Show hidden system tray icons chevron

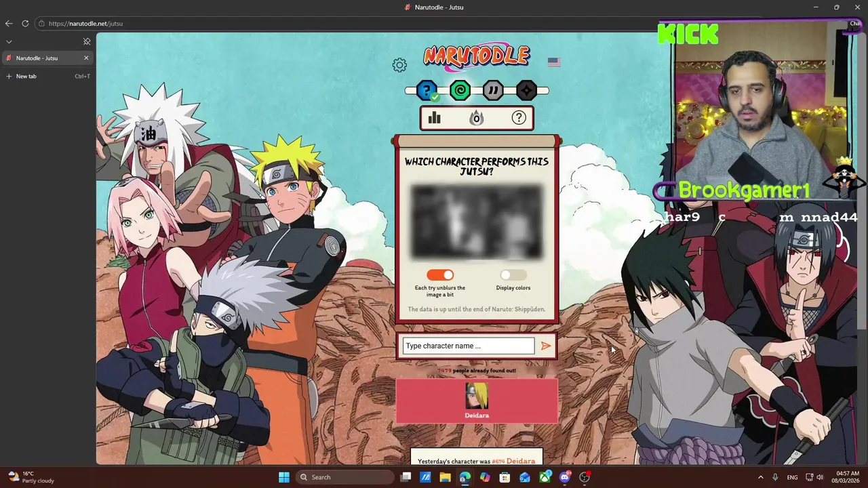(x=760, y=477)
